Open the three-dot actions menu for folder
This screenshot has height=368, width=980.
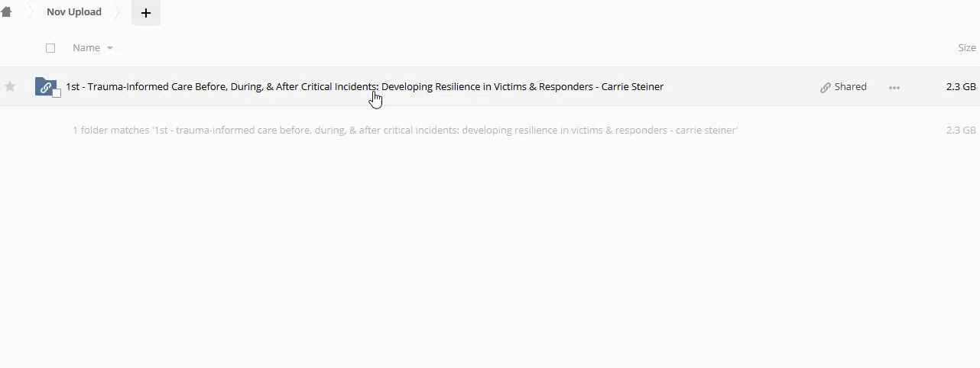point(894,87)
